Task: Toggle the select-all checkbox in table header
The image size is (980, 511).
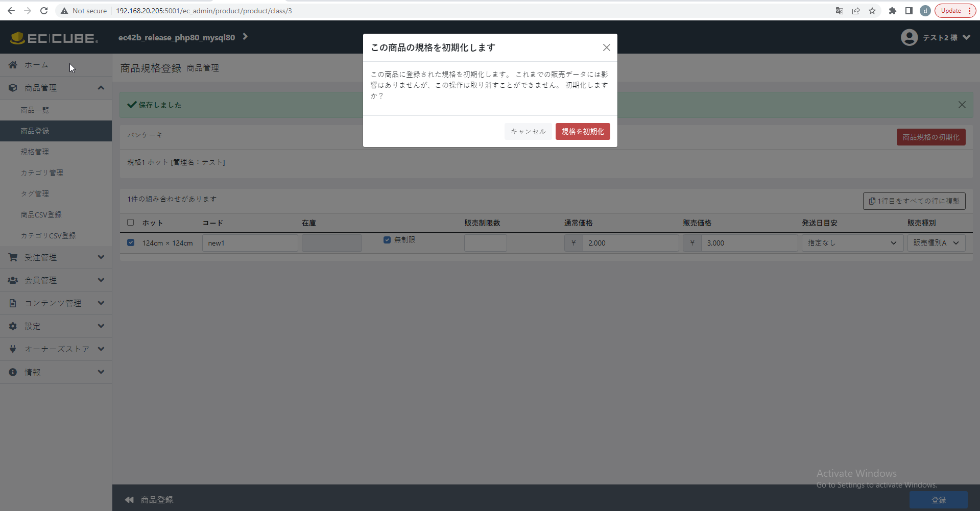Action: point(130,222)
